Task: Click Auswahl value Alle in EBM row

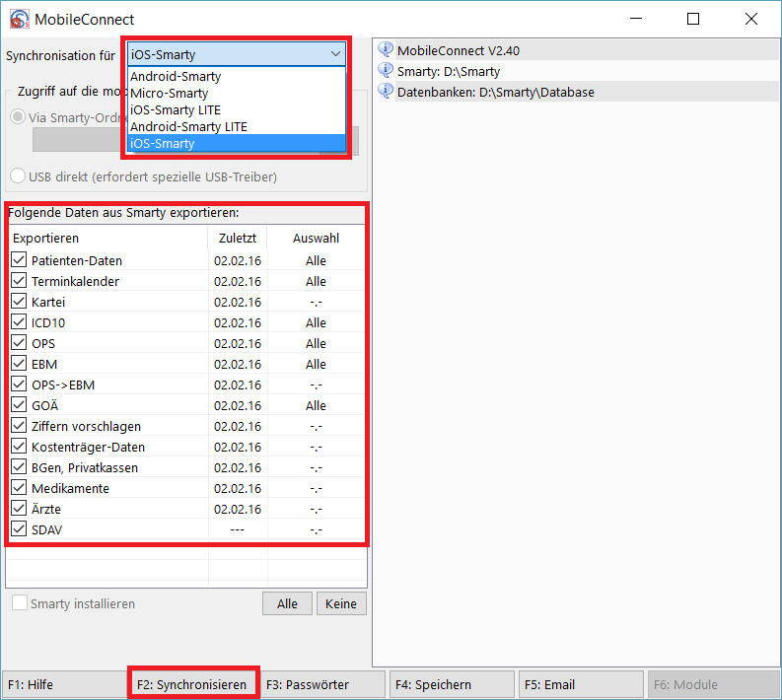Action: pyautogui.click(x=316, y=364)
